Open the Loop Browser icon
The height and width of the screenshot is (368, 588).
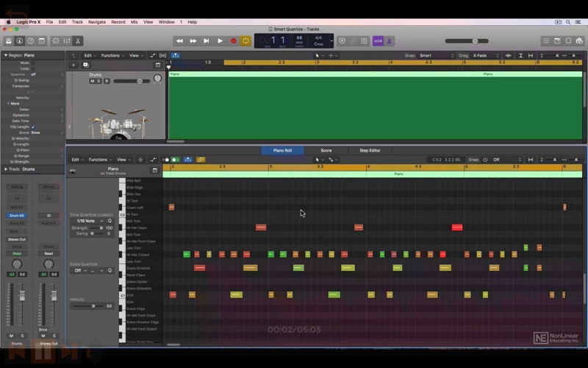(568, 41)
